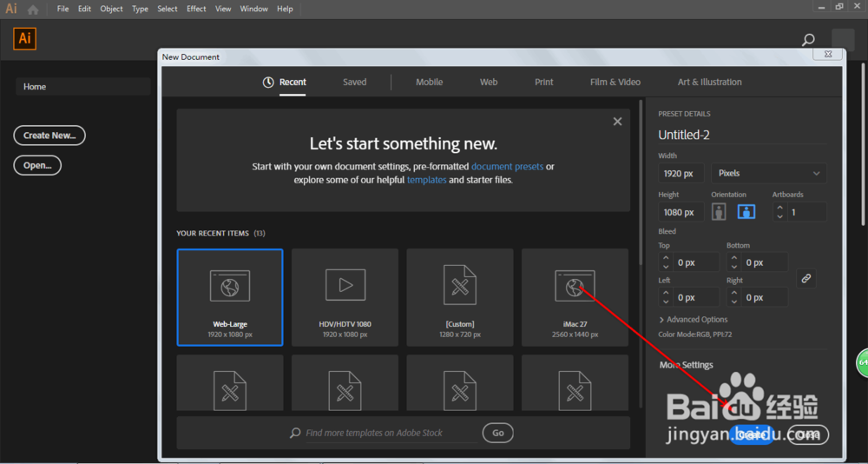Select Home in the left sidebar
The height and width of the screenshot is (464, 868).
83,87
